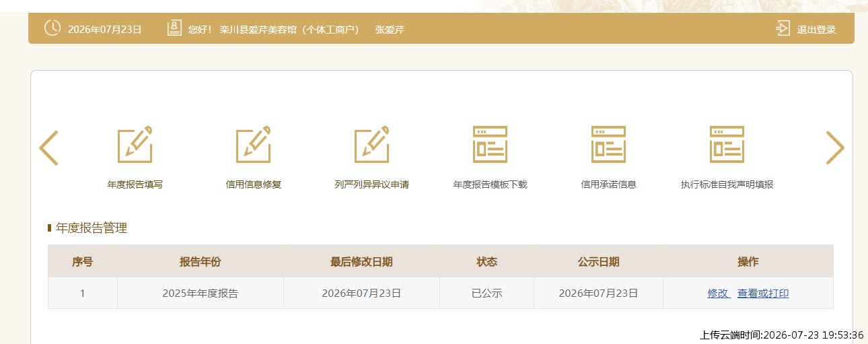Click the clock icon beside the date

52,28
